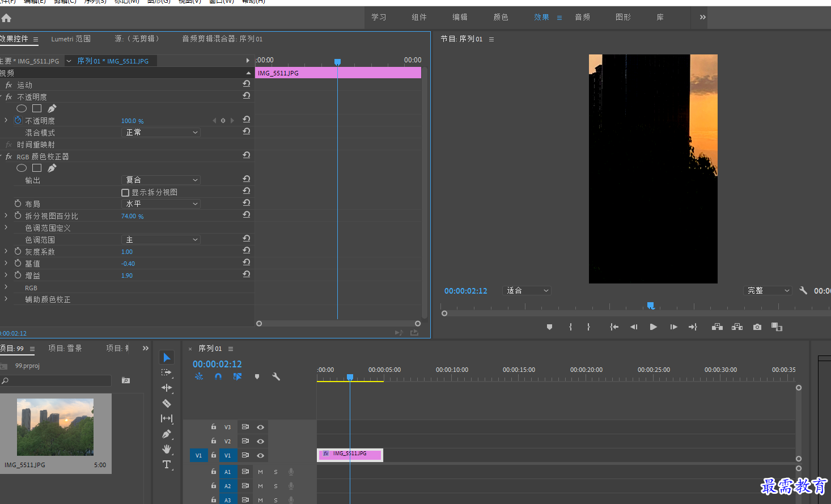Toggle timeline snapping magnet
The width and height of the screenshot is (831, 504).
coord(218,376)
